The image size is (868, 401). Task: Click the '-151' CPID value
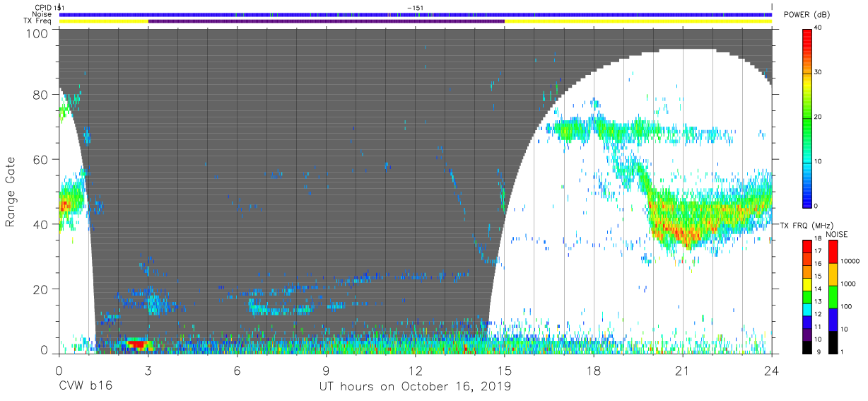(x=416, y=7)
